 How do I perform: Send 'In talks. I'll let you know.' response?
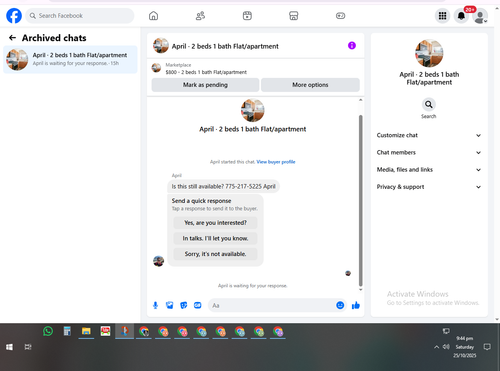coord(215,238)
